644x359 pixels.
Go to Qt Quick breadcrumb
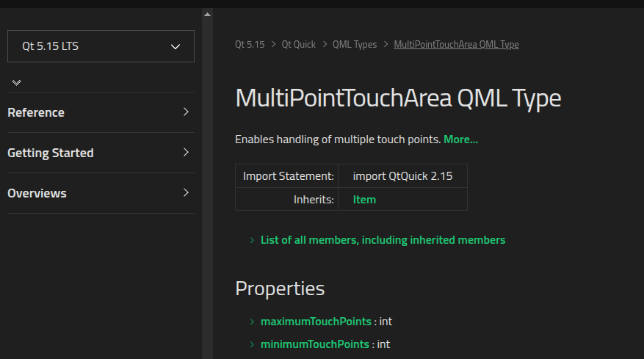pyautogui.click(x=299, y=44)
